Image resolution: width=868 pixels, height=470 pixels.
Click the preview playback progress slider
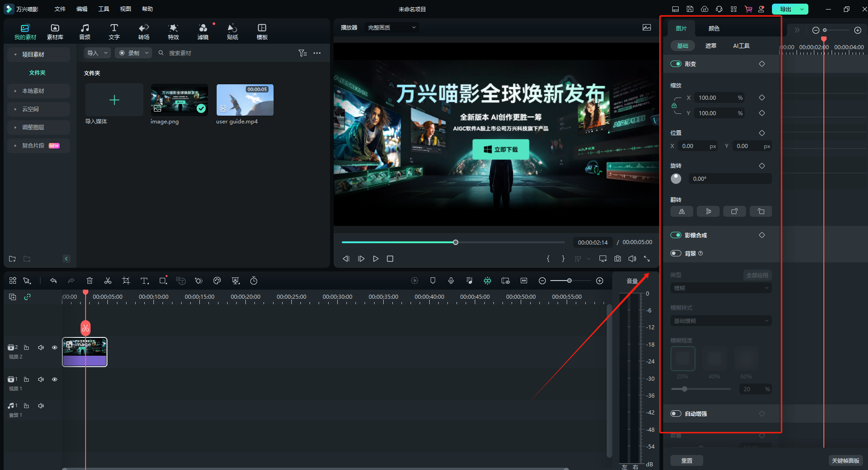pyautogui.click(x=453, y=242)
